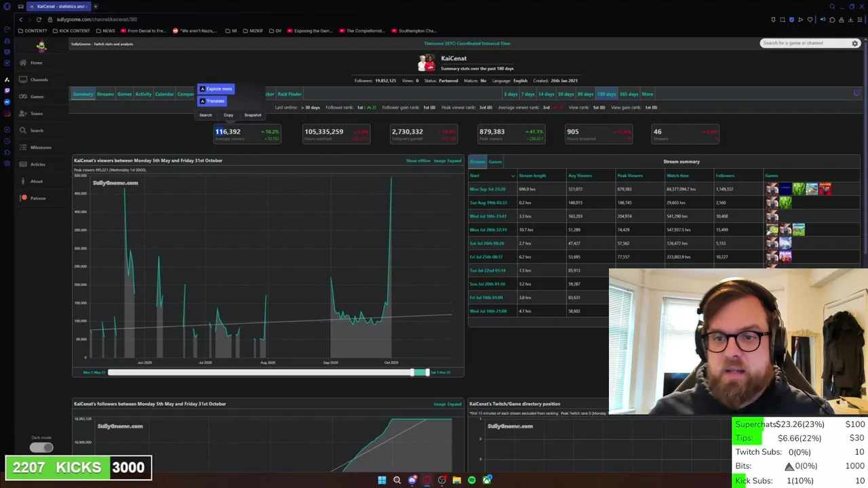Click Translate in selection popup
Image resolution: width=868 pixels, height=488 pixels.
pyautogui.click(x=212, y=101)
